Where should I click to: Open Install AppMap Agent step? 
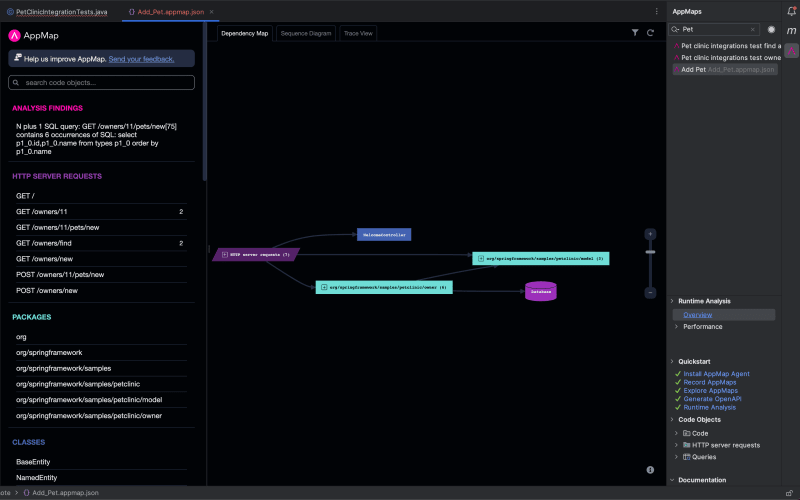point(716,374)
